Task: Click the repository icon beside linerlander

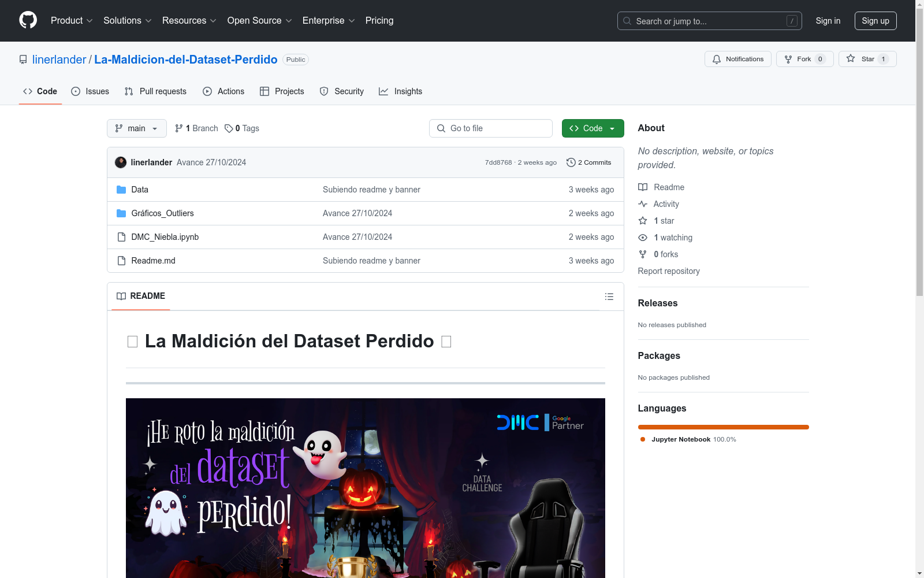Action: [x=23, y=60]
